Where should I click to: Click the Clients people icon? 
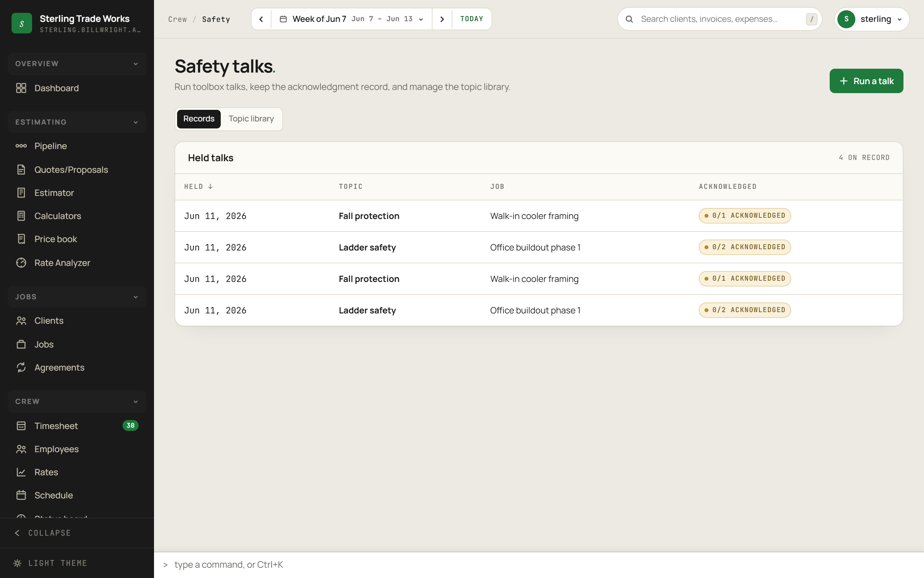(21, 320)
